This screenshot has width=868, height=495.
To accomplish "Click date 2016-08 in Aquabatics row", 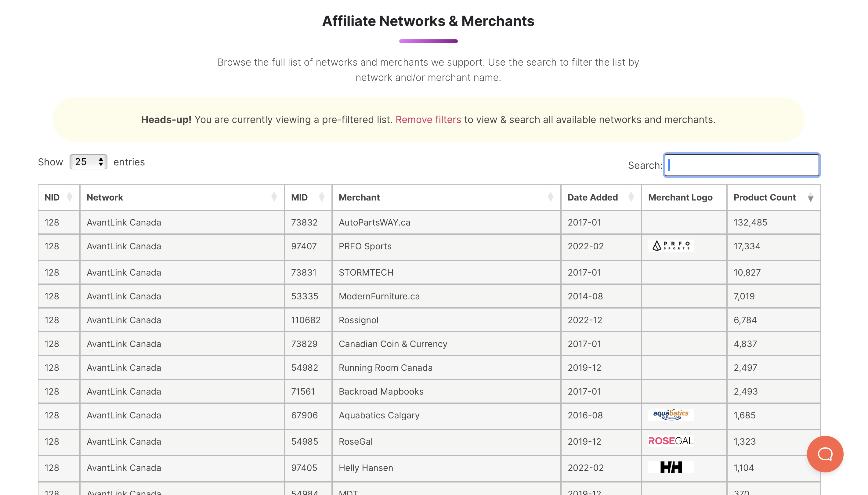I will pyautogui.click(x=585, y=415).
